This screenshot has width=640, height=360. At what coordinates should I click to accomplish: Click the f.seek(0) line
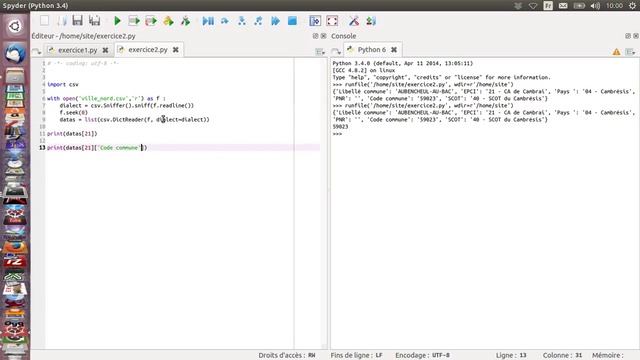pyautogui.click(x=73, y=113)
